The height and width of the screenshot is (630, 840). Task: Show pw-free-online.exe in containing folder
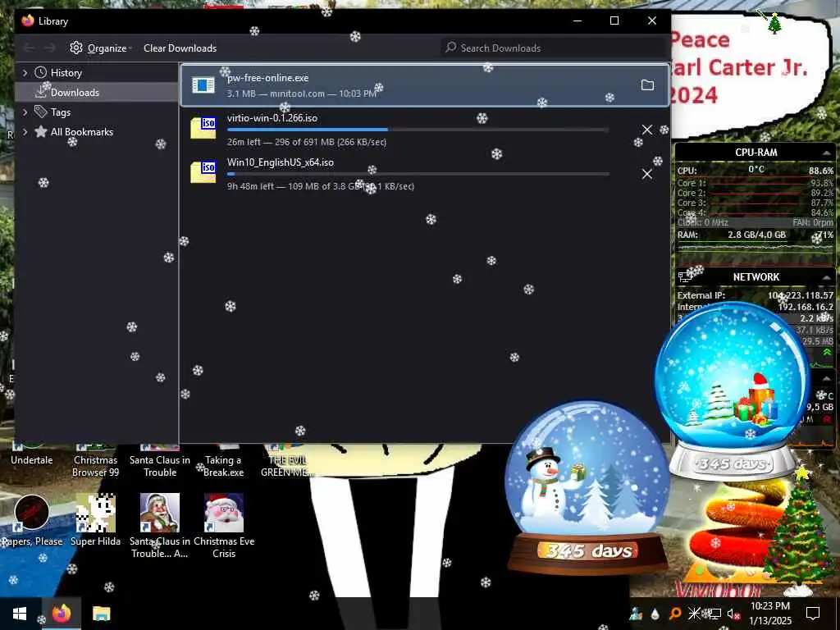tap(647, 85)
